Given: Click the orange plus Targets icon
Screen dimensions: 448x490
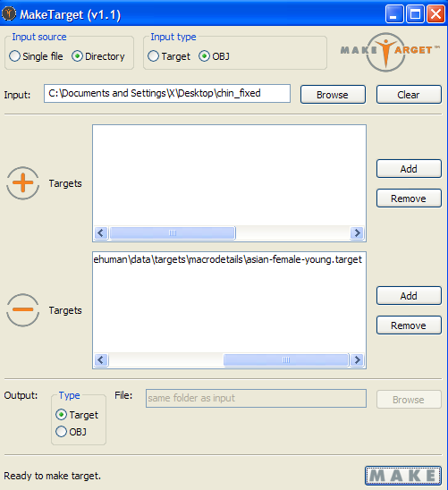Looking at the screenshot, I should click(x=23, y=183).
